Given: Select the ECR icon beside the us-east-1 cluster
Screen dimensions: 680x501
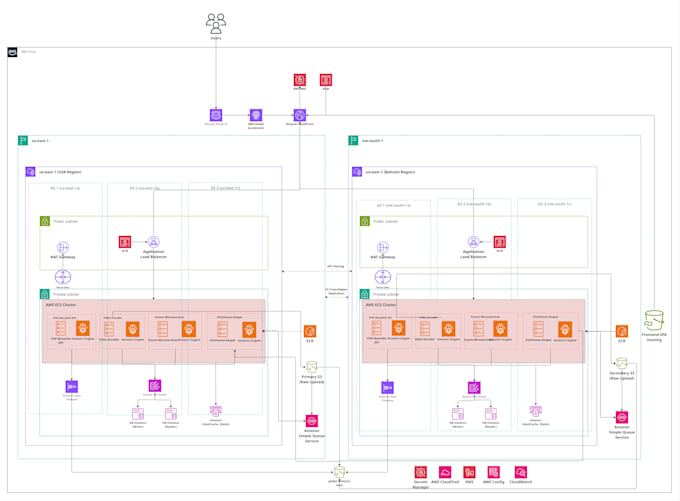Looking at the screenshot, I should (x=310, y=331).
